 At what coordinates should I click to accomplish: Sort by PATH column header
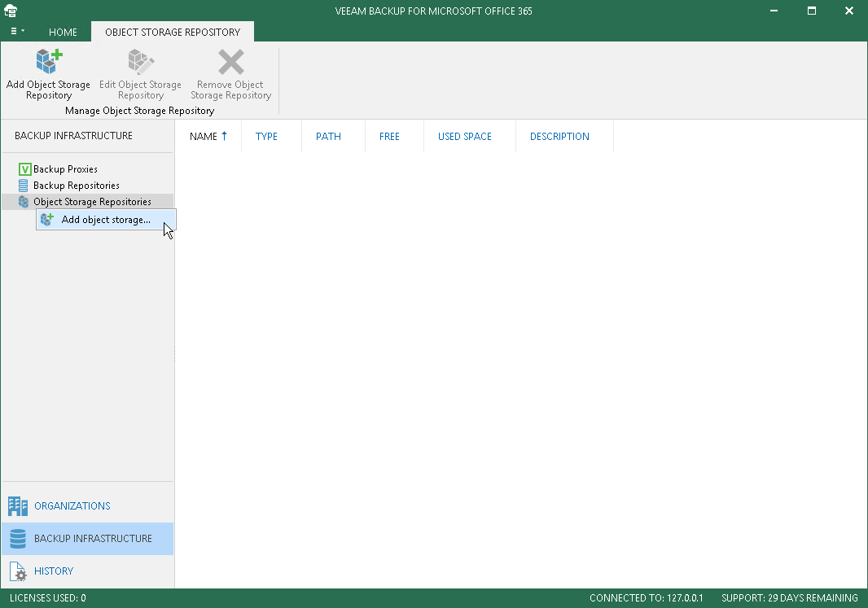(328, 136)
